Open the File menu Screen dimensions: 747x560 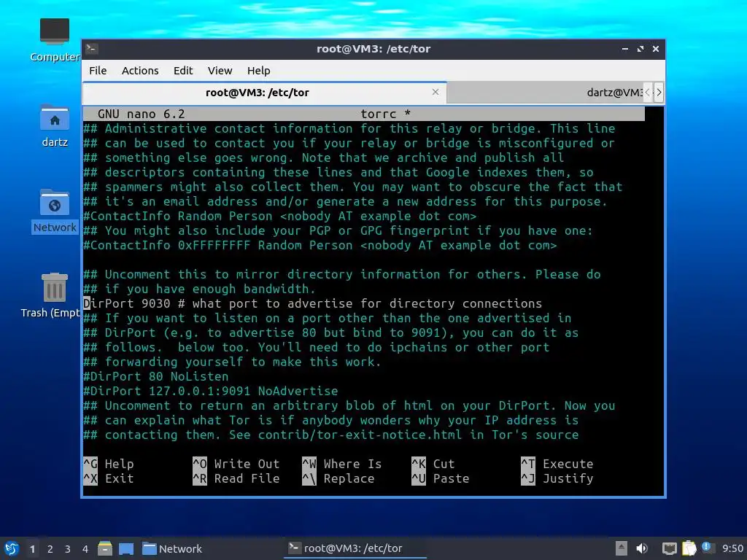coord(98,71)
